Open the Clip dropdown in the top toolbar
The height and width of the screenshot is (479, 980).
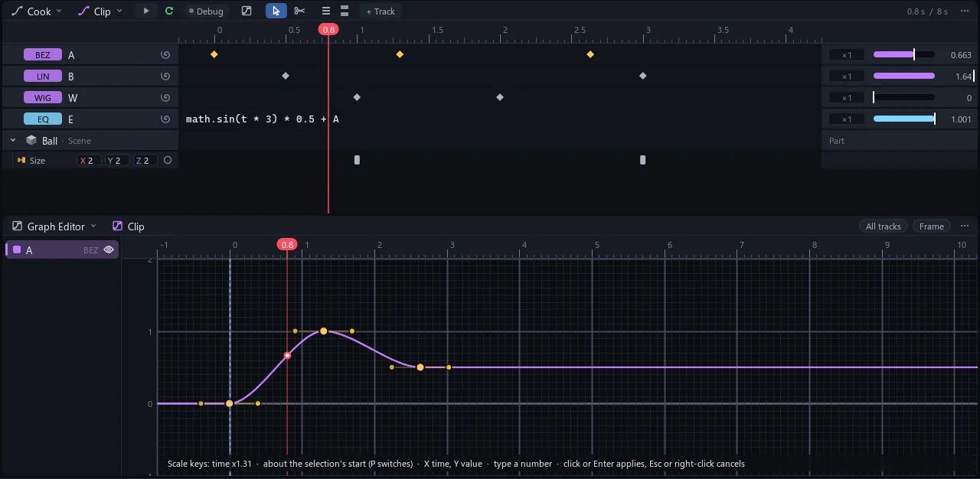coord(100,11)
